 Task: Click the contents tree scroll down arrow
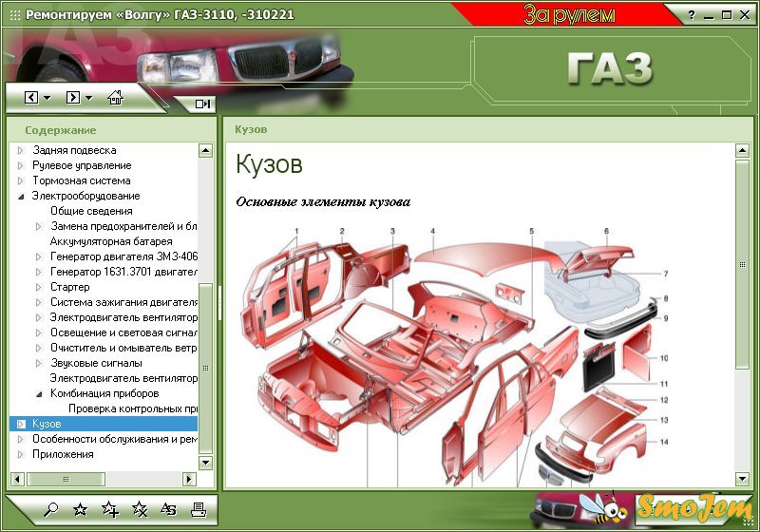click(205, 463)
